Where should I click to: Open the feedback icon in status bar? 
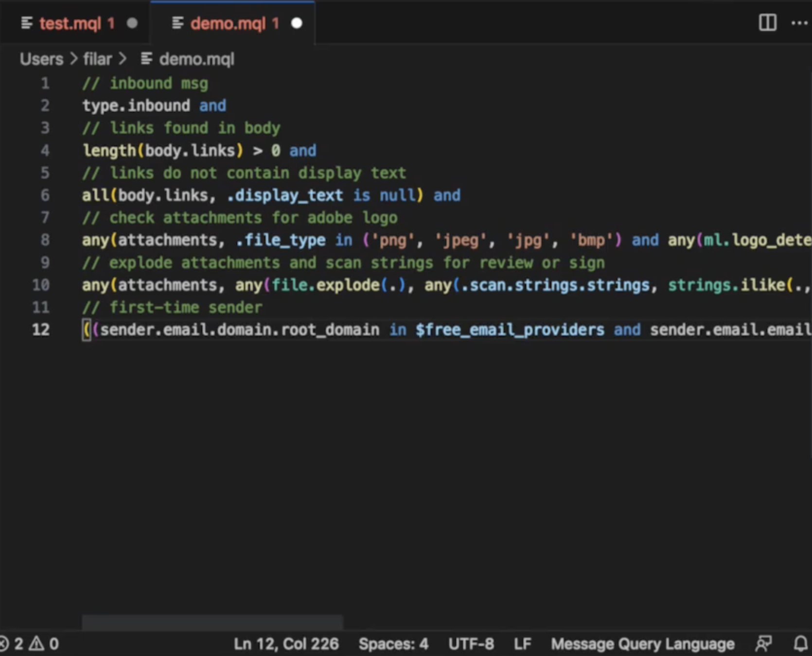coord(763,644)
